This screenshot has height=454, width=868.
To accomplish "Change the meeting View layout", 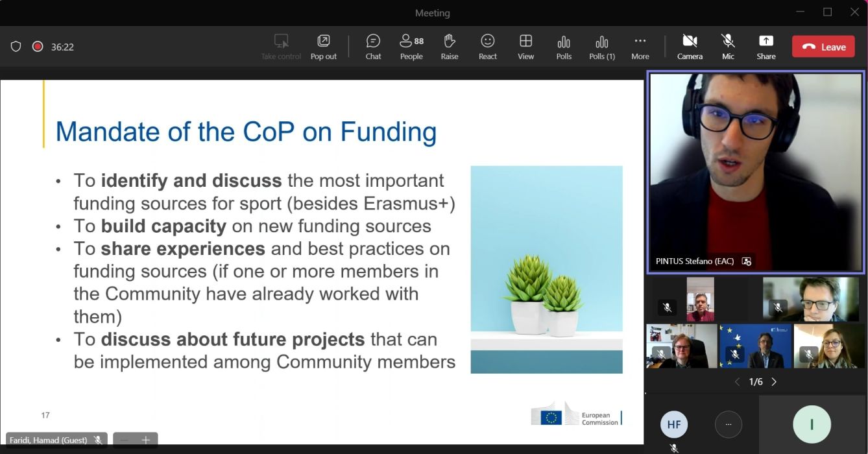I will (525, 47).
